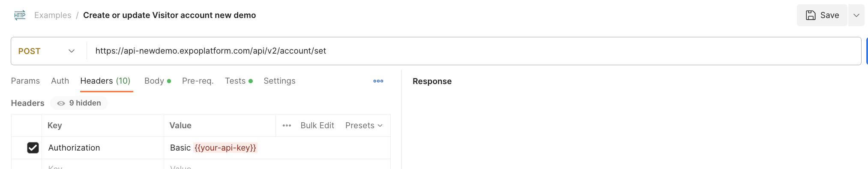This screenshot has width=868, height=169.
Task: Uncheck the Authorization header checkbox
Action: coord(33,148)
